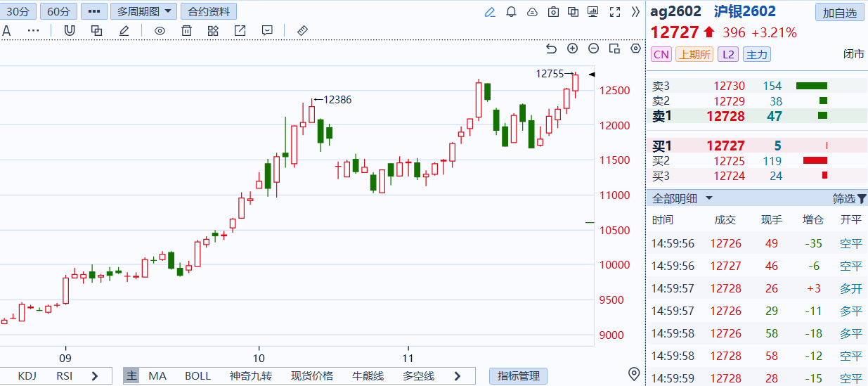Toggle the L2 market data badge
The height and width of the screenshot is (386, 868).
point(728,55)
